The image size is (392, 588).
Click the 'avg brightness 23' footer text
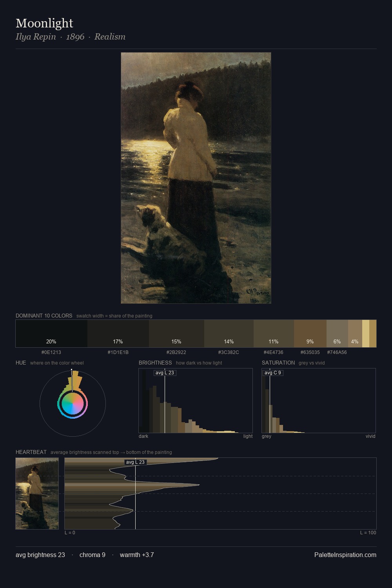pos(40,555)
